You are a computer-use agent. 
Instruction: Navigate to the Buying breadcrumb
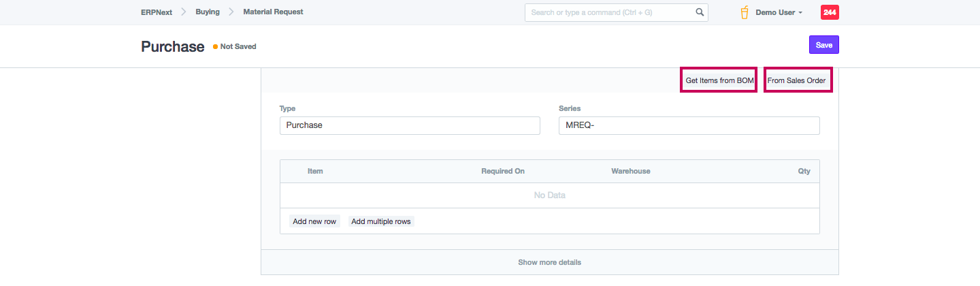click(208, 12)
